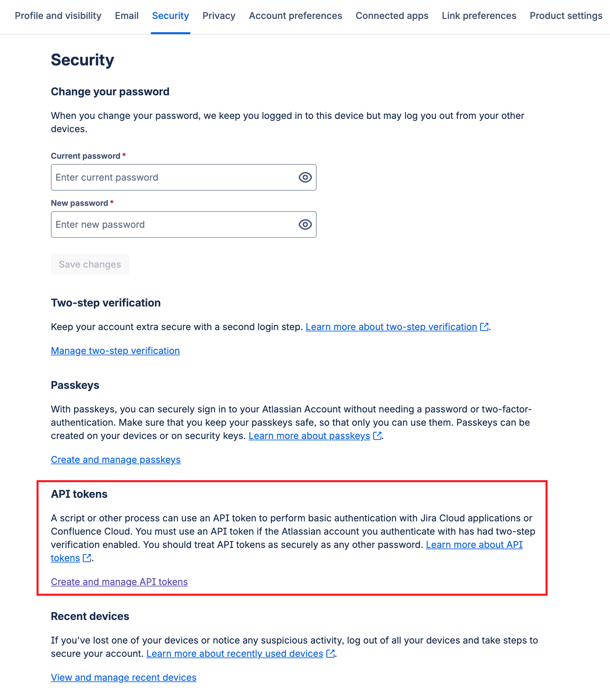610x700 pixels.
Task: Click the Enter new password field
Action: (170, 224)
